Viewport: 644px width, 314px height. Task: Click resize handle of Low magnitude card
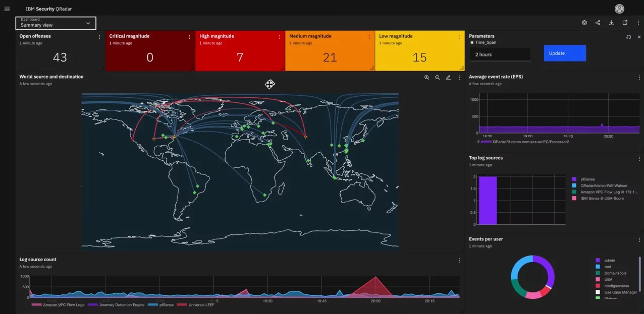click(462, 68)
